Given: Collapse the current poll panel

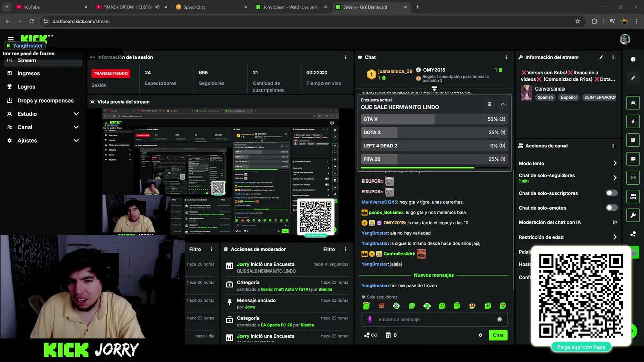Looking at the screenshot, I should 503,104.
